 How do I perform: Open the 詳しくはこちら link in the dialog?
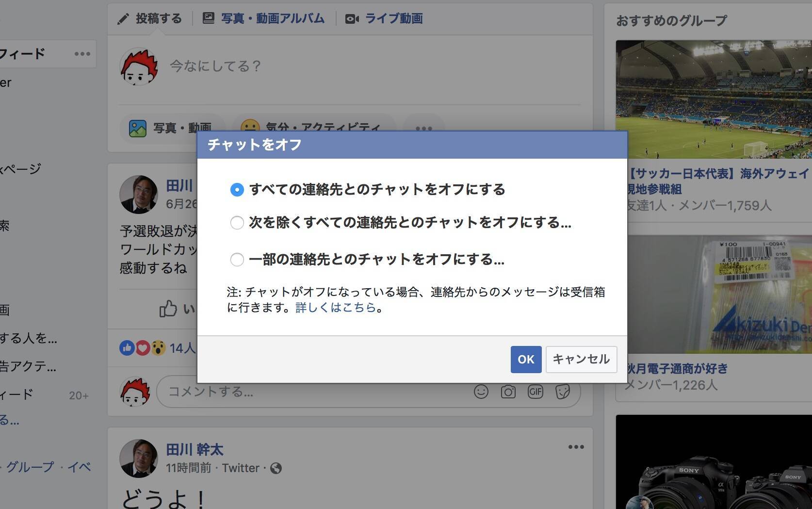(336, 308)
